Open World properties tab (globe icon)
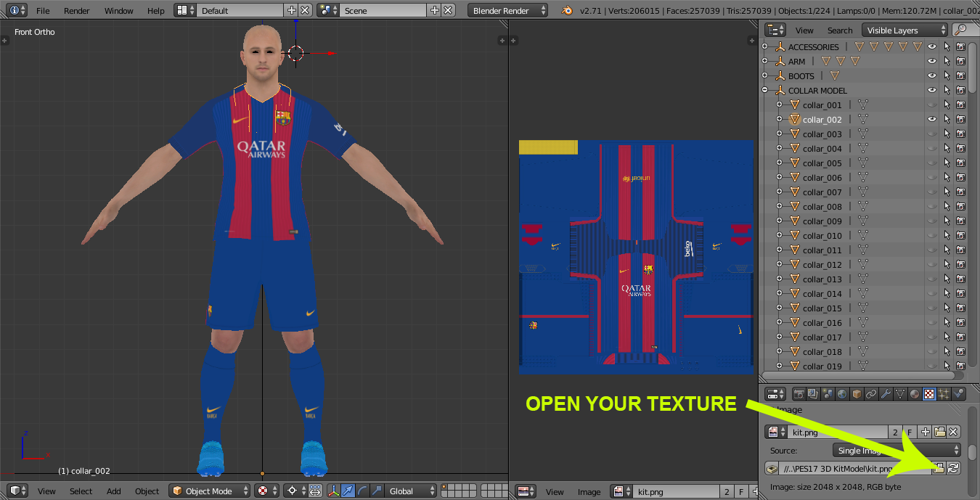This screenshot has width=980, height=500. tap(842, 394)
